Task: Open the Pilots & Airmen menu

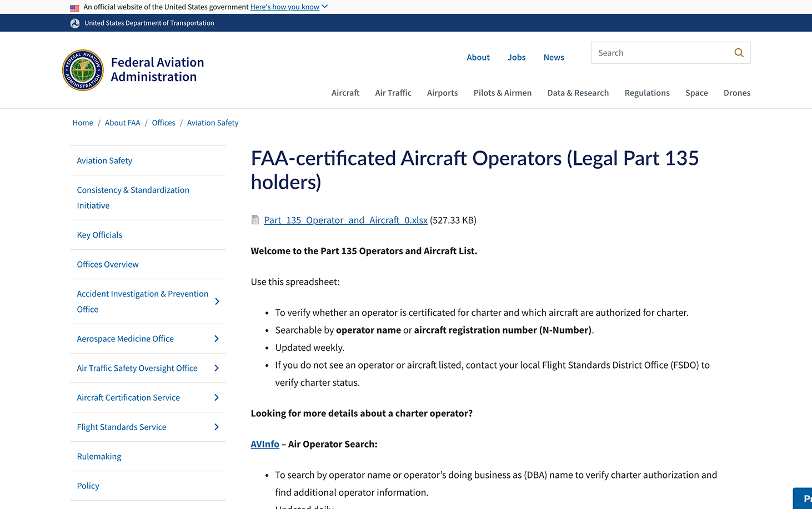Action: coord(503,93)
